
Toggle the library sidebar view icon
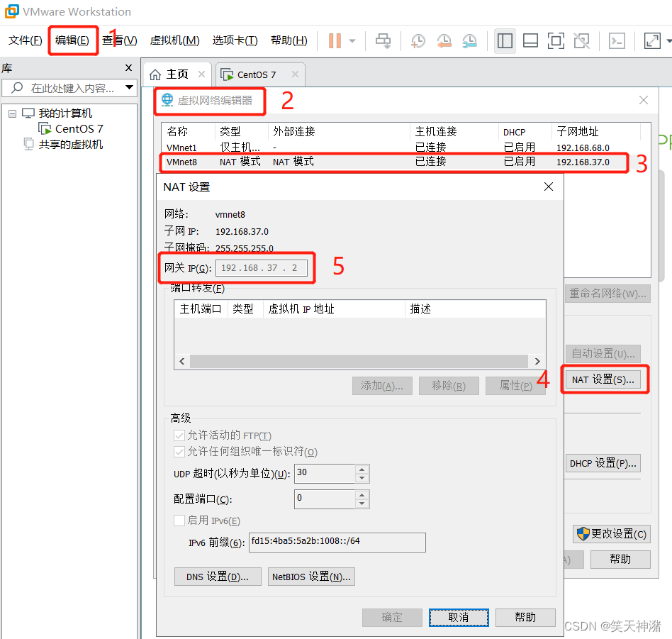(x=505, y=41)
